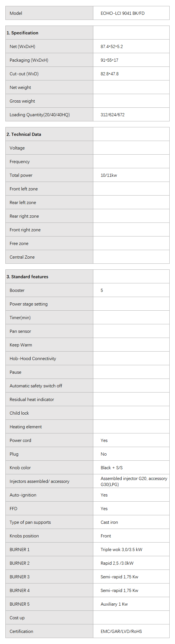Select the Cut-out (WxD) row label
The width and height of the screenshot is (175, 644).
tap(24, 74)
